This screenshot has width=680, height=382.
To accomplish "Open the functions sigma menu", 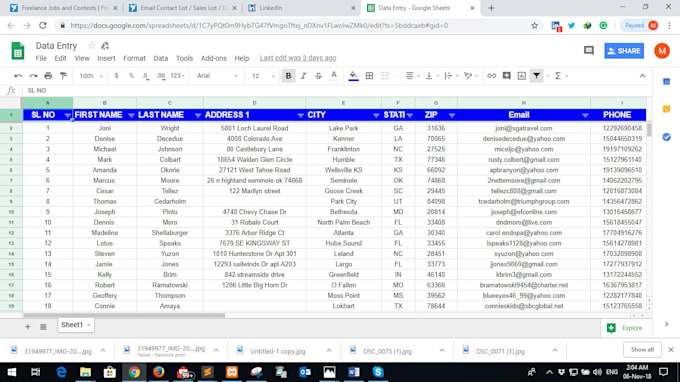I will [561, 76].
